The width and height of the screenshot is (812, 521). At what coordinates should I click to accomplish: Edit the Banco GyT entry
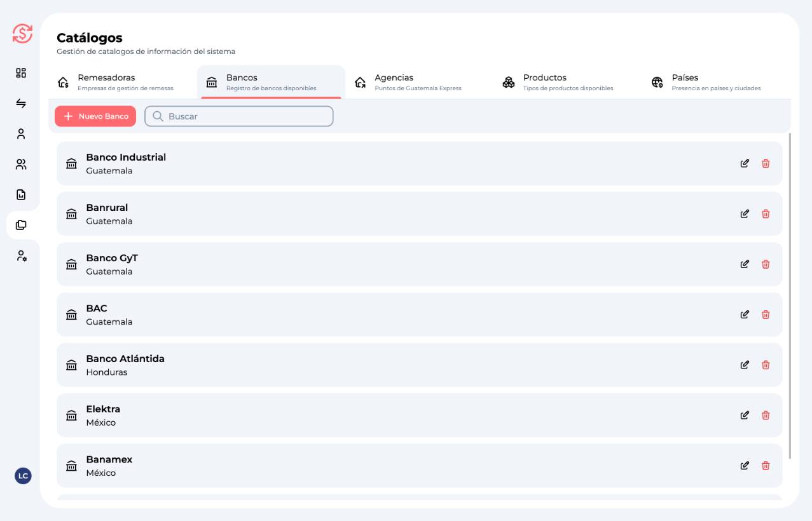point(745,264)
